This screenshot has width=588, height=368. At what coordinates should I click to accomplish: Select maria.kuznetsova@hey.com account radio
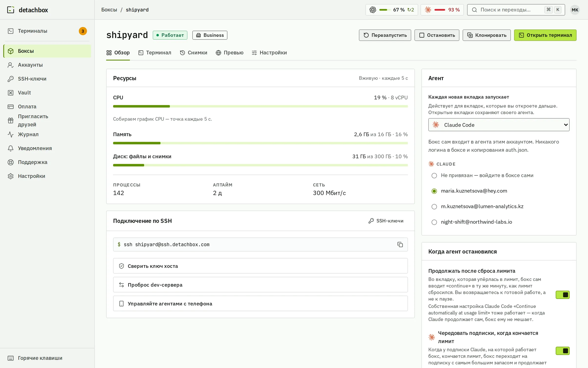point(434,191)
